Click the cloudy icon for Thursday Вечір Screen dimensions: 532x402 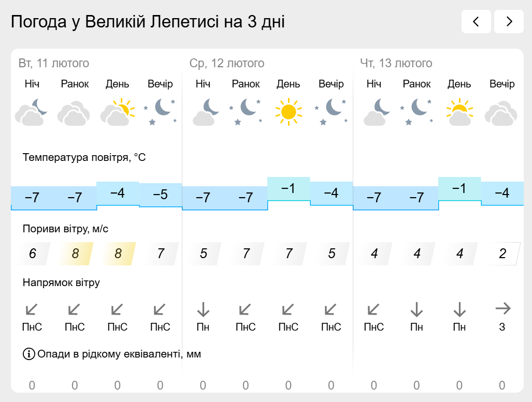(501, 113)
